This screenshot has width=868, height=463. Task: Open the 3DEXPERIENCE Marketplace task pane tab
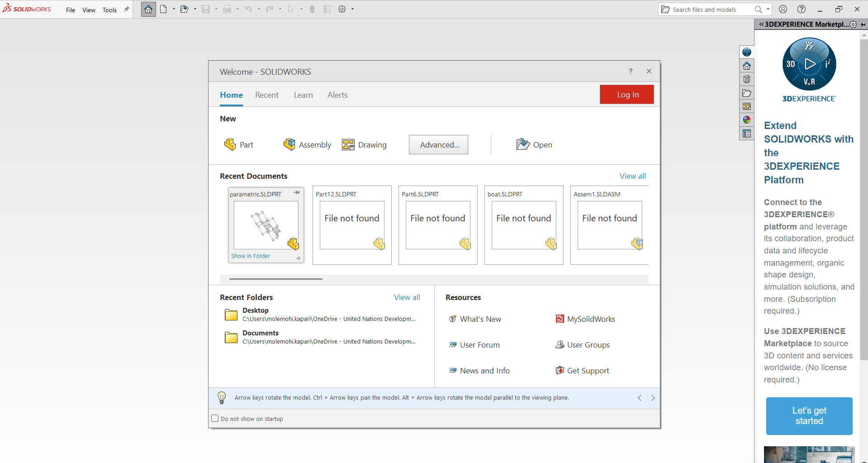point(747,52)
